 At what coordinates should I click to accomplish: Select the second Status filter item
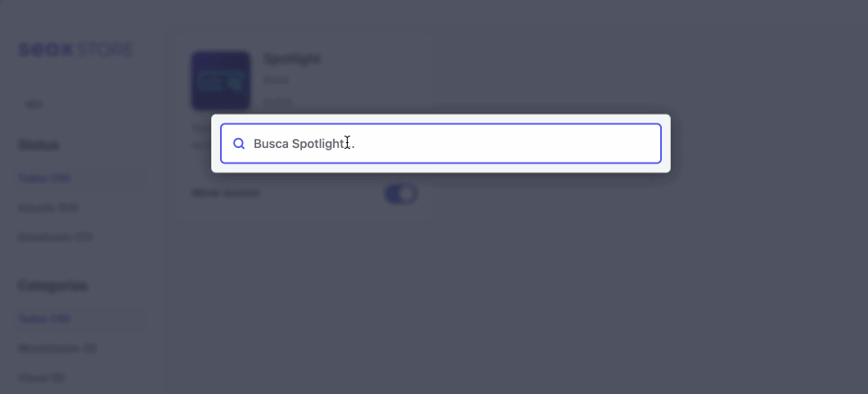coord(48,208)
